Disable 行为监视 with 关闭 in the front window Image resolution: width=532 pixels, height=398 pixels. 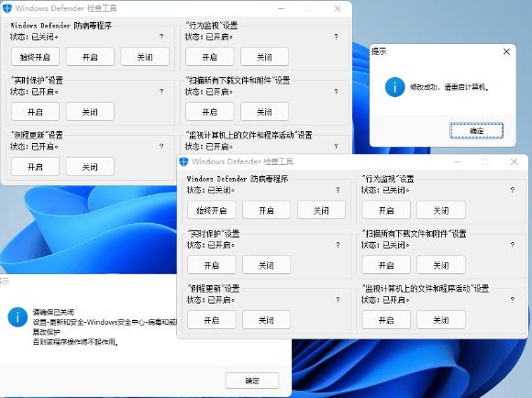tap(441, 210)
